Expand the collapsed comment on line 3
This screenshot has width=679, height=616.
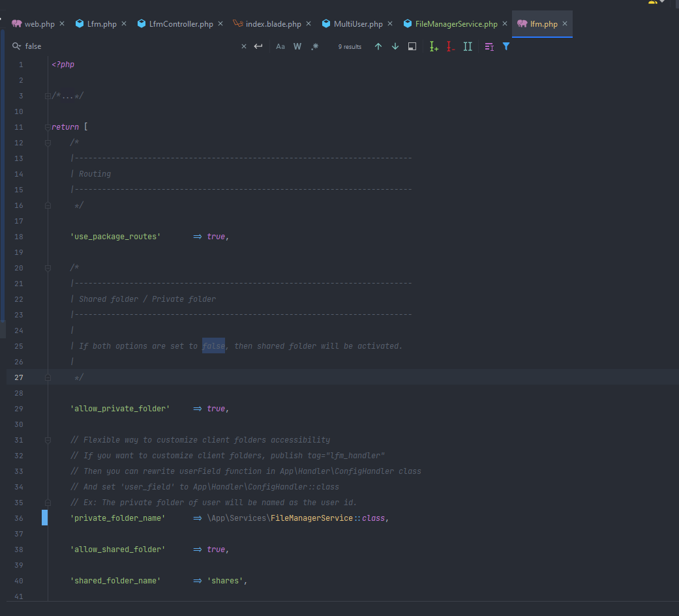tap(47, 95)
